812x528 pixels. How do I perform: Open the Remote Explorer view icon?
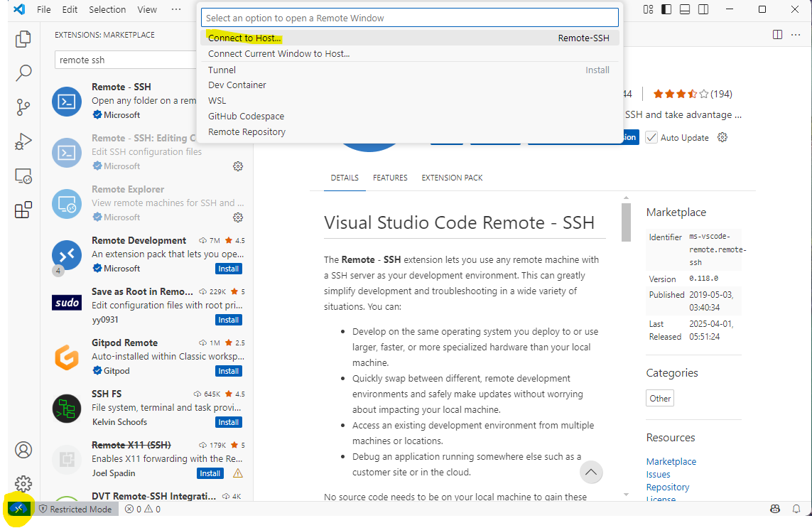point(23,176)
